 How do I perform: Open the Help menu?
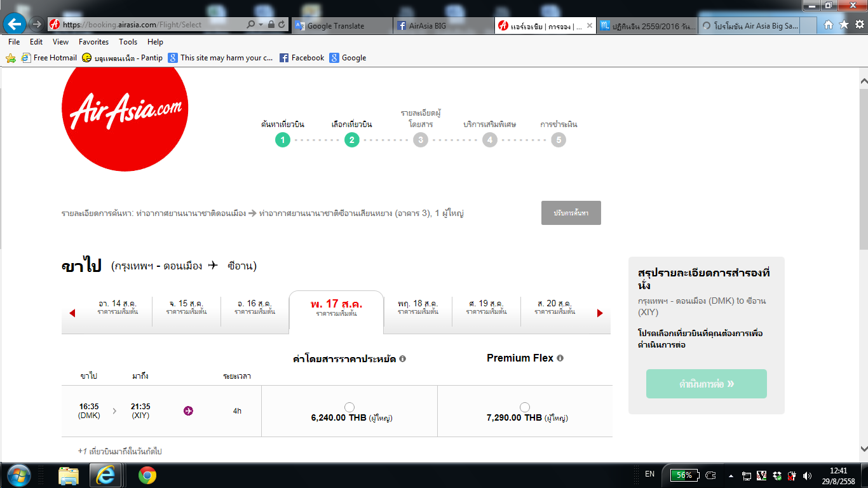pyautogui.click(x=155, y=42)
